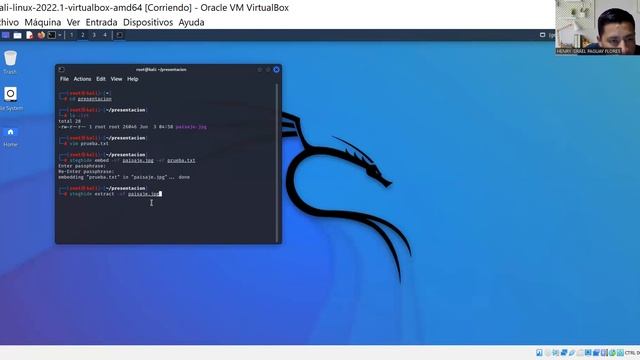Open the File System desktop icon
The height and width of the screenshot is (360, 640).
coord(11,99)
